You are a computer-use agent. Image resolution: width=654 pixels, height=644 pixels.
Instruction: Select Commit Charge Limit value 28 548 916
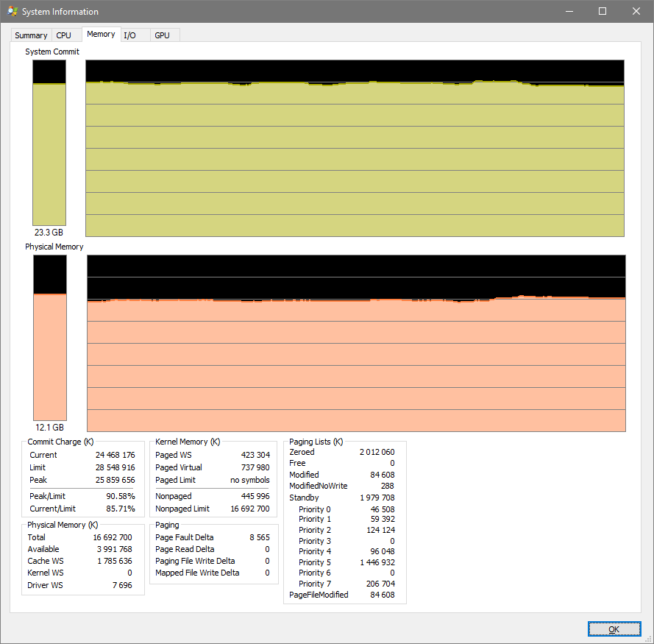[x=115, y=467]
